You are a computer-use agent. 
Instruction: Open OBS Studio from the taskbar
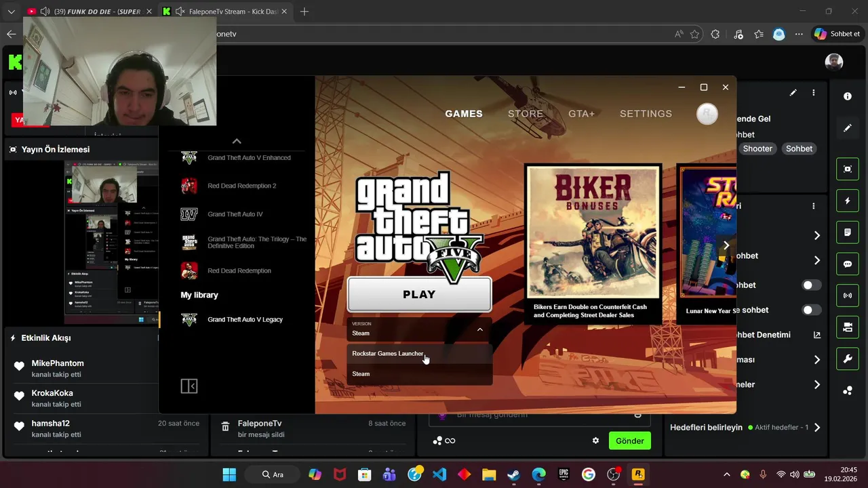(613, 474)
